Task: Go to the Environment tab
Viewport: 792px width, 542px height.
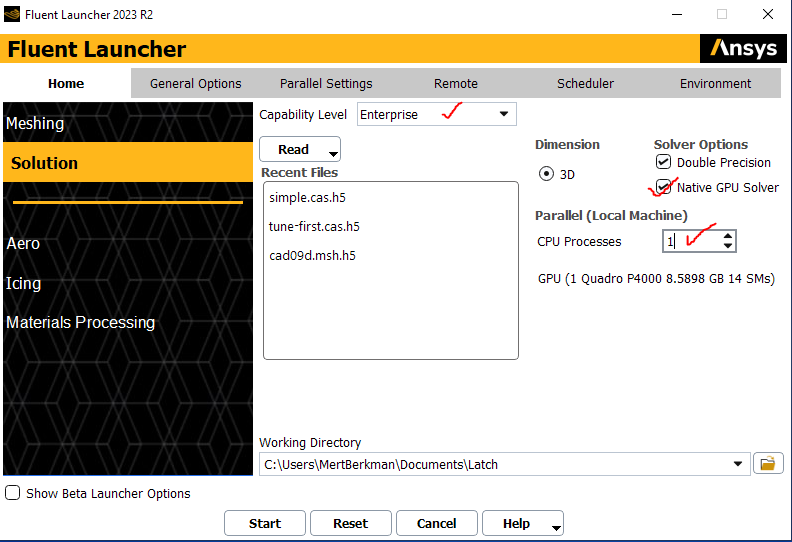Action: click(x=716, y=84)
